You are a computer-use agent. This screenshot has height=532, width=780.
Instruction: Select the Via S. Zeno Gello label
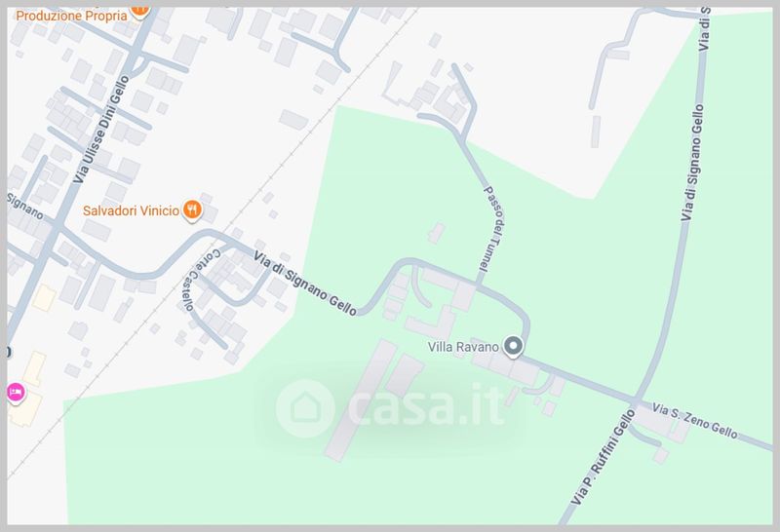[694, 421]
